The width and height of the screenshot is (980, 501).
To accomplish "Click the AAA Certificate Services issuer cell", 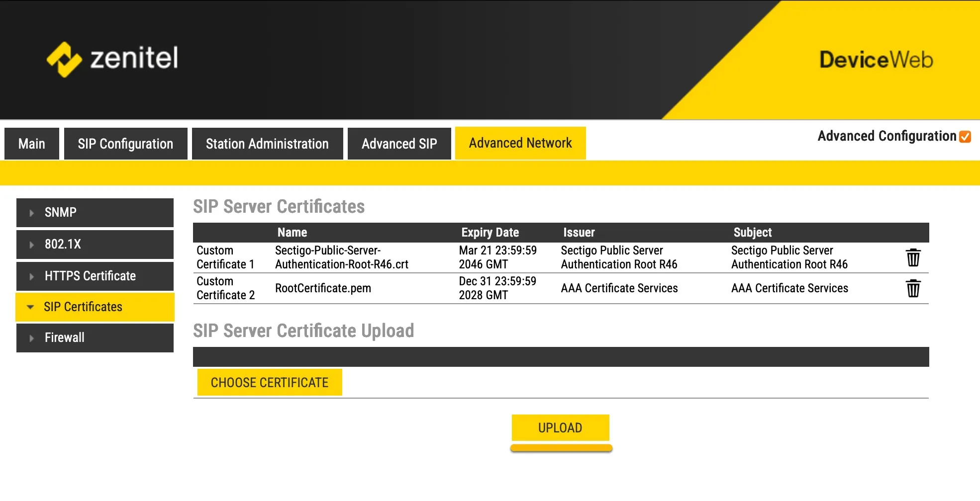I will [619, 288].
